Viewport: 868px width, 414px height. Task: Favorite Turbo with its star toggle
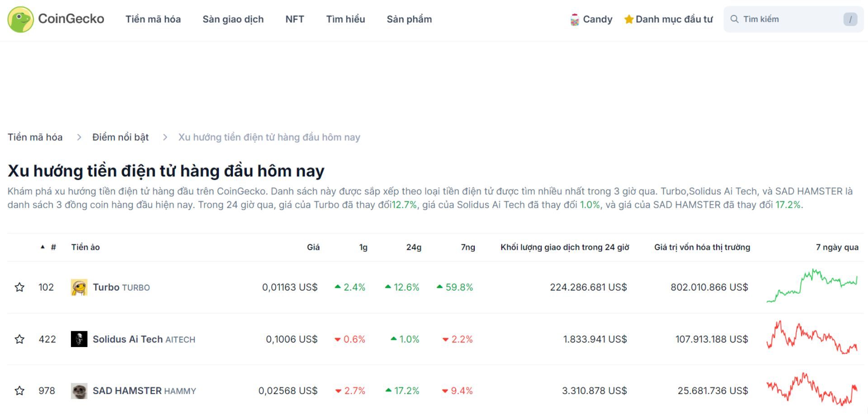[x=19, y=287]
